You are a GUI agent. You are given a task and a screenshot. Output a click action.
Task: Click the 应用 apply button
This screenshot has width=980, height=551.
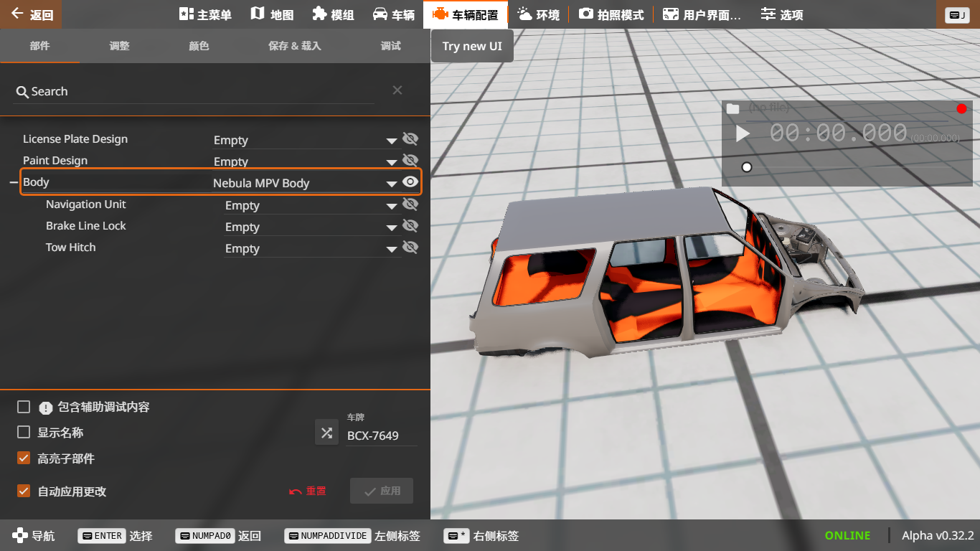(382, 491)
